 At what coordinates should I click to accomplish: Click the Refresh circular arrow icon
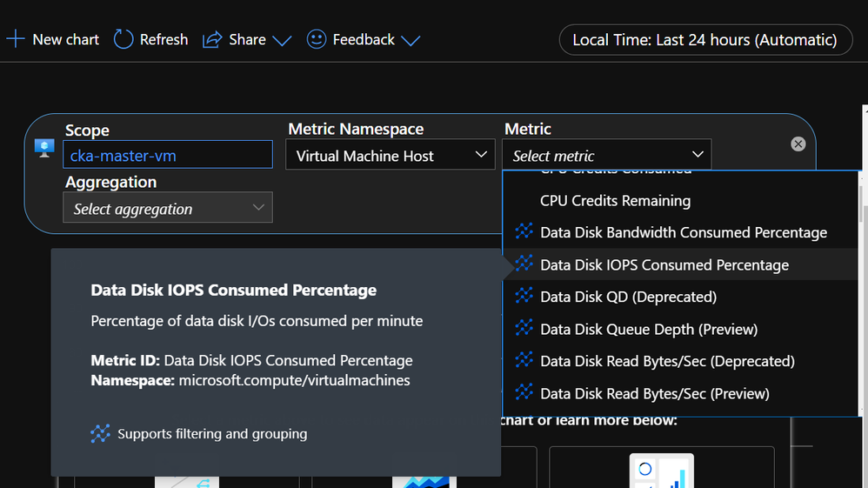(x=124, y=39)
